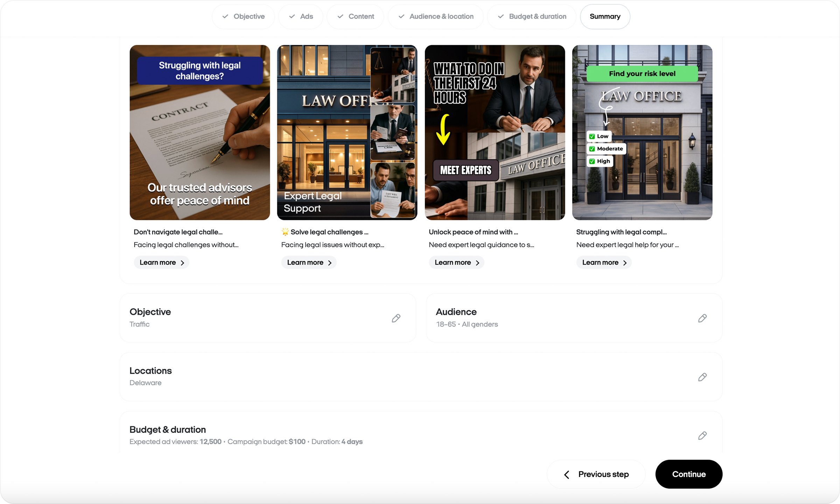Edit the Locations section pencil icon
Image resolution: width=840 pixels, height=504 pixels.
702,377
